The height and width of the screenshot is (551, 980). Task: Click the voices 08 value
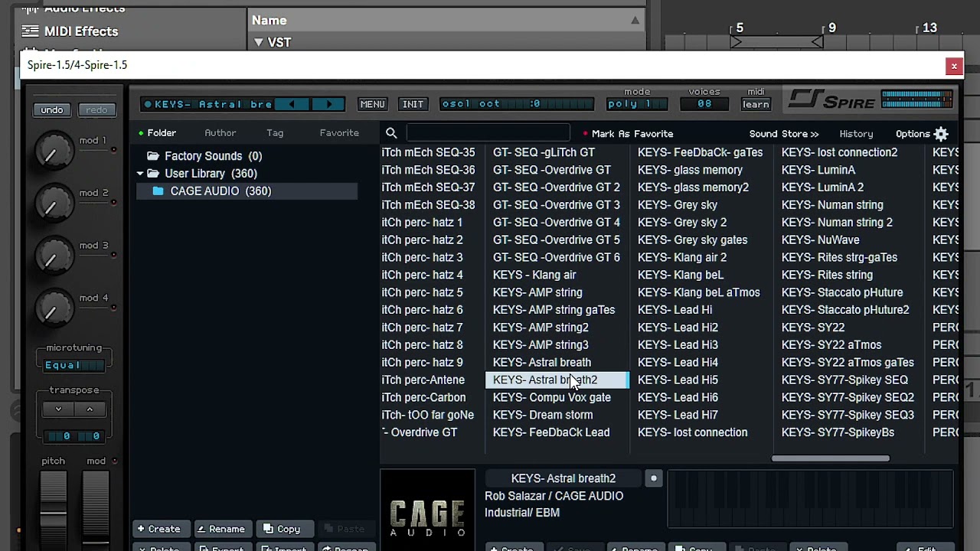(704, 104)
